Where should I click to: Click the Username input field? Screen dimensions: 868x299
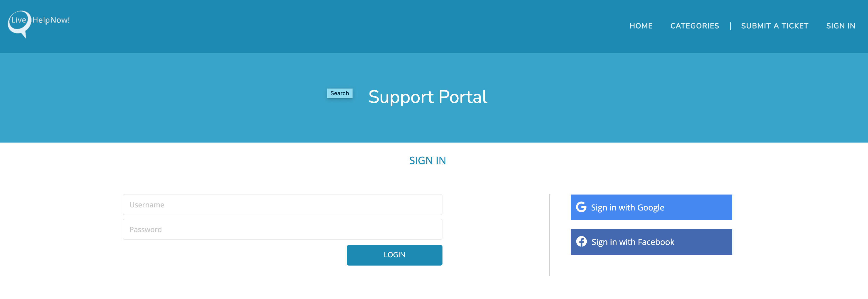point(282,204)
